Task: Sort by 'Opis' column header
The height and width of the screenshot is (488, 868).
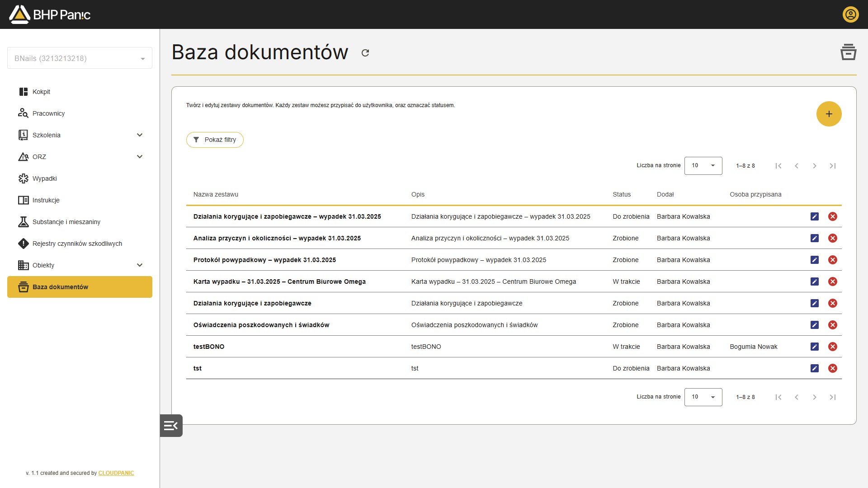Action: point(418,194)
